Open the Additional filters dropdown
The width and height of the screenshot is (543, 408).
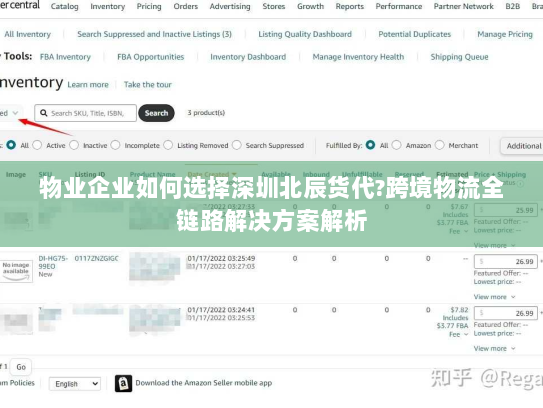tap(522, 146)
